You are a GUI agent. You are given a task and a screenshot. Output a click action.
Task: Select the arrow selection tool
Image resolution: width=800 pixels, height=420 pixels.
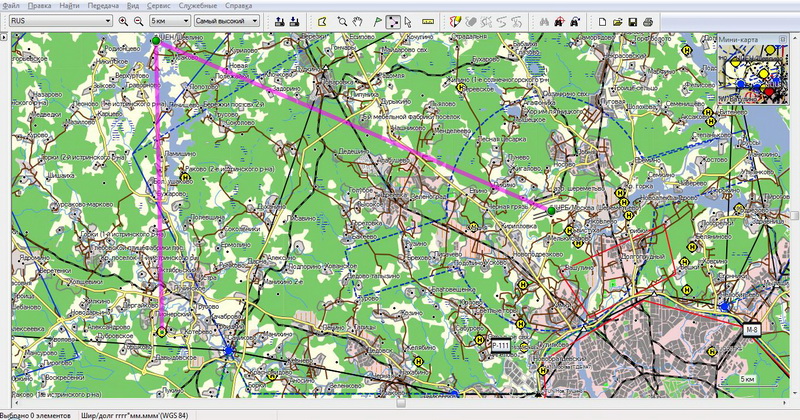[x=409, y=20]
